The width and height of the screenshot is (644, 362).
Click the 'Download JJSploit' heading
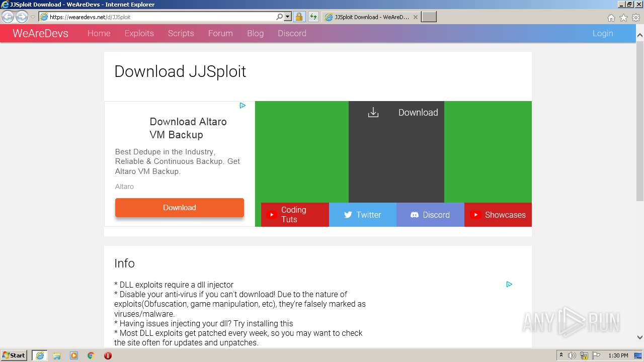[x=180, y=71]
